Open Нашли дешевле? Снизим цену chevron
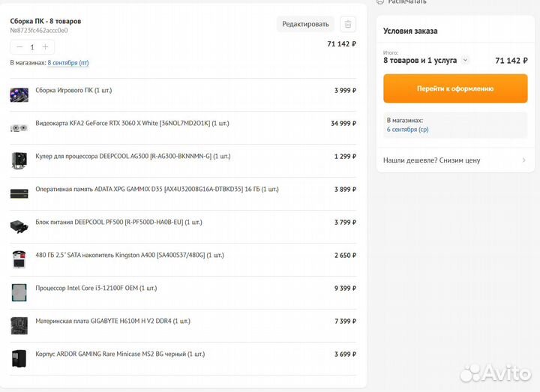540x392 pixels. [x=523, y=160]
